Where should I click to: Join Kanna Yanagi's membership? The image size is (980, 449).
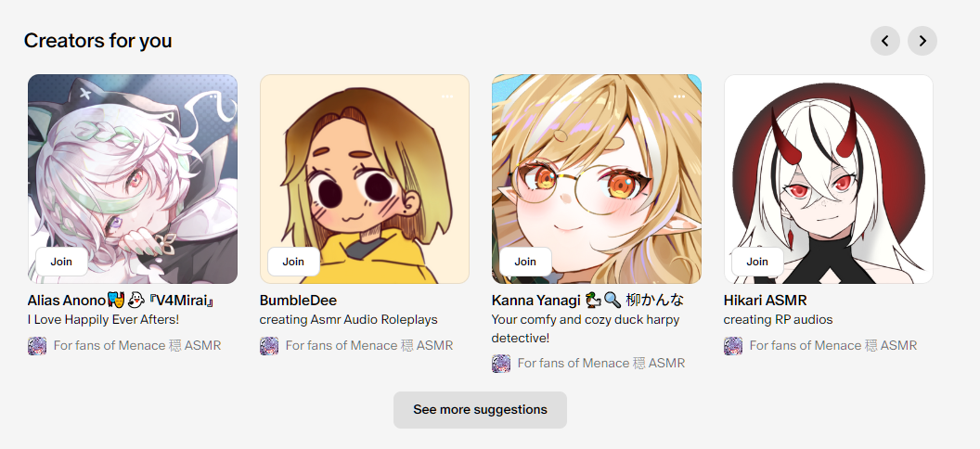tap(525, 262)
